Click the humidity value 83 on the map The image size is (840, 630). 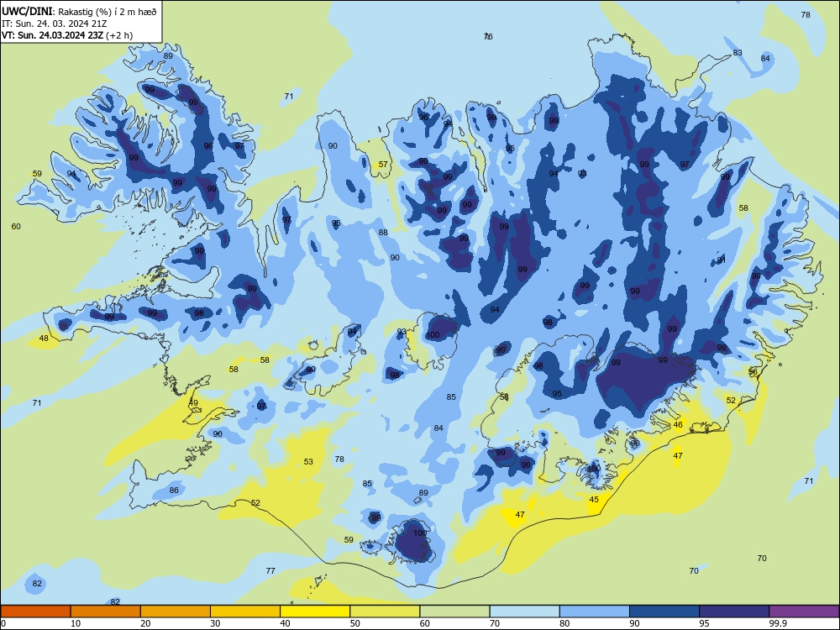pos(738,52)
